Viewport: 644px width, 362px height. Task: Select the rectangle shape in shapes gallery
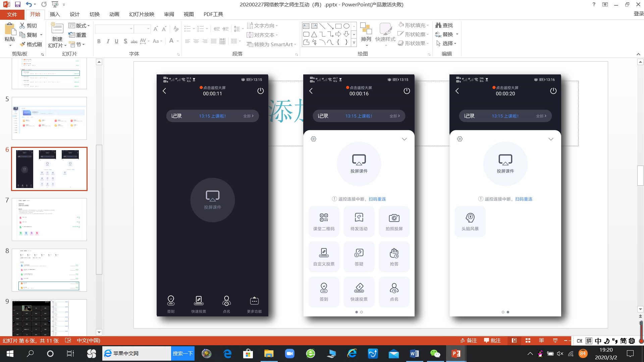coord(338,26)
